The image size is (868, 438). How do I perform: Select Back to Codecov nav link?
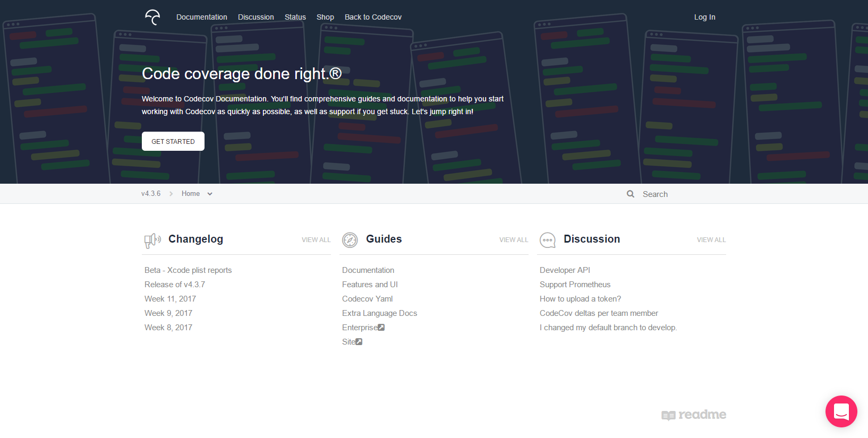373,17
